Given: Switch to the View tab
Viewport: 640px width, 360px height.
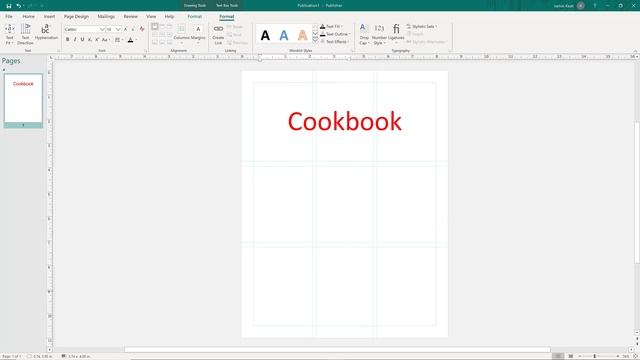Looking at the screenshot, I should click(151, 16).
